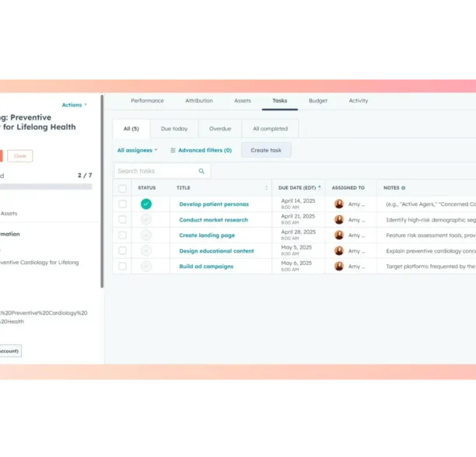
Task: Check the box for Conduct market research
Action: coord(122,219)
